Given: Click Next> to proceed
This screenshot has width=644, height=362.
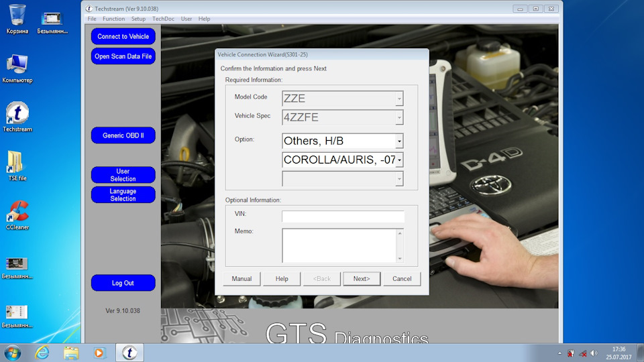Looking at the screenshot, I should [x=362, y=279].
